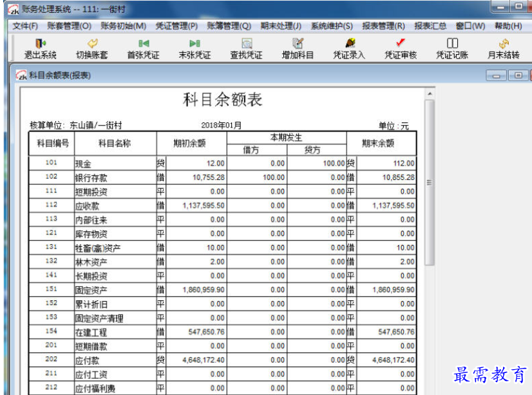Open the 窗口(W) menu
This screenshot has height=395, width=532.
click(470, 26)
